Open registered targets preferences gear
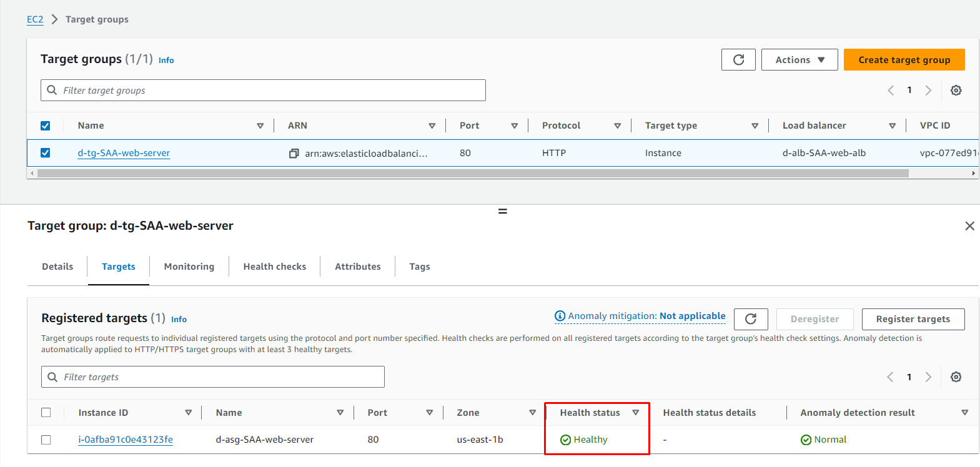980x467 pixels. 956,377
